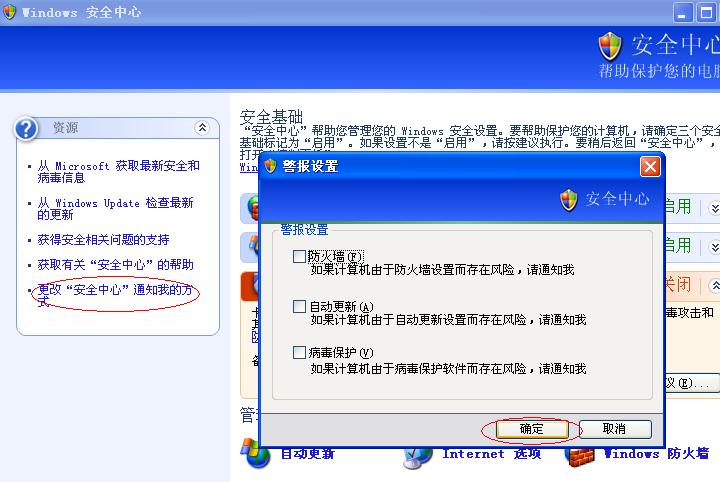The width and height of the screenshot is (720, 482).
Task: Open the 自动更新 management link
Action: pos(308,454)
